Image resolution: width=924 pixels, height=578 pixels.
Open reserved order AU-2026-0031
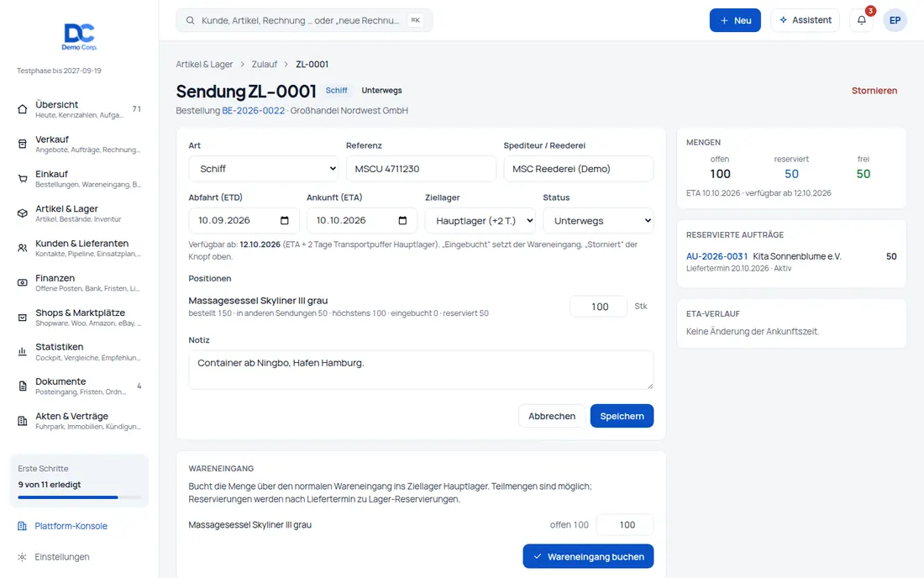[x=717, y=256]
